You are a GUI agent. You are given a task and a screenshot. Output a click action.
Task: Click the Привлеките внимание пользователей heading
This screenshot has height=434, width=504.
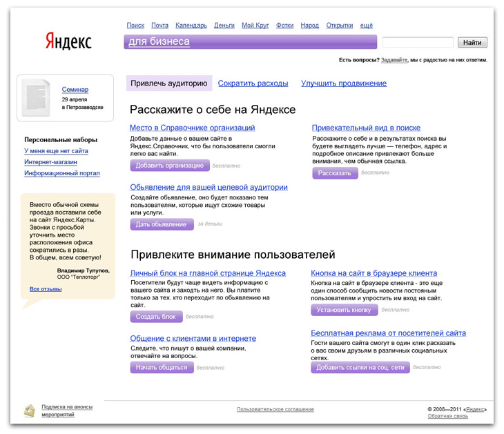click(233, 255)
